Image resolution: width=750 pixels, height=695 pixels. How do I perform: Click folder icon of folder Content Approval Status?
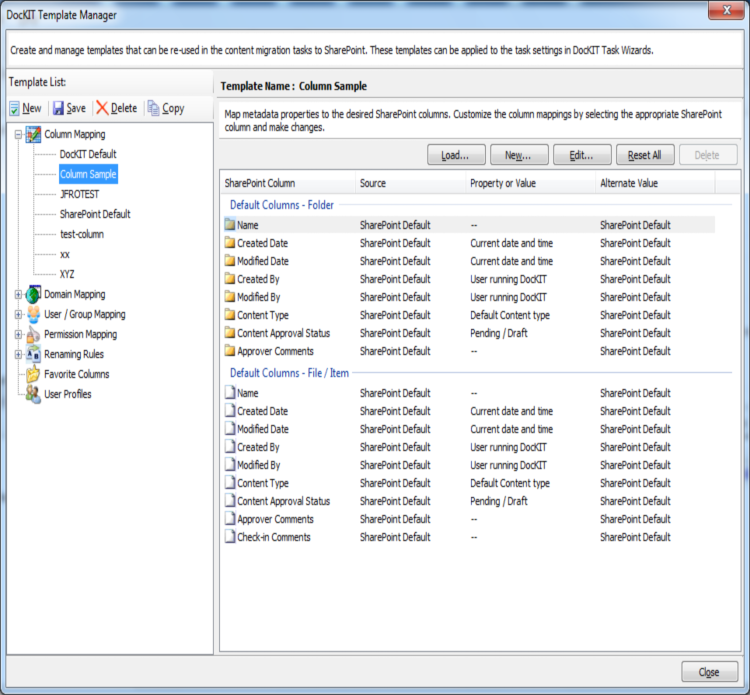point(230,333)
